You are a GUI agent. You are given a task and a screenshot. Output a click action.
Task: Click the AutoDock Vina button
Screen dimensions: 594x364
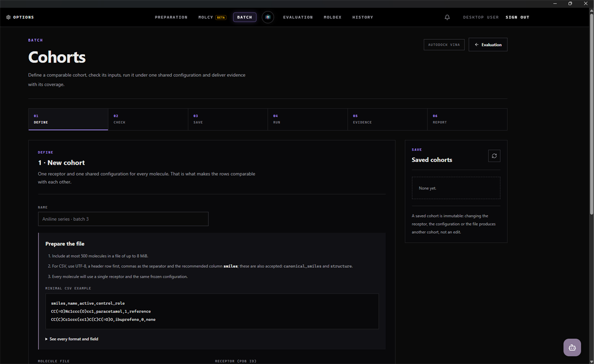click(x=444, y=44)
